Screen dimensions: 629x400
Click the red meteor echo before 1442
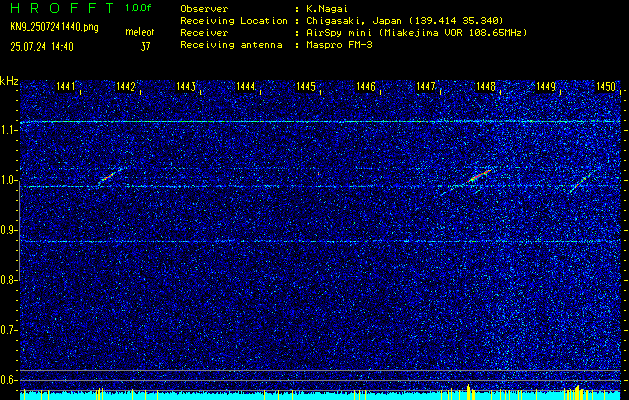click(x=108, y=177)
